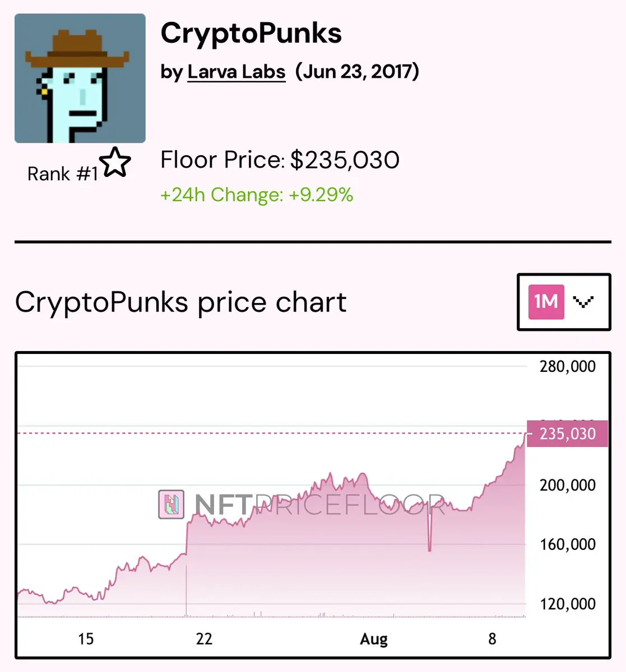Click the 22 date axis label
626x672 pixels.
pos(204,639)
